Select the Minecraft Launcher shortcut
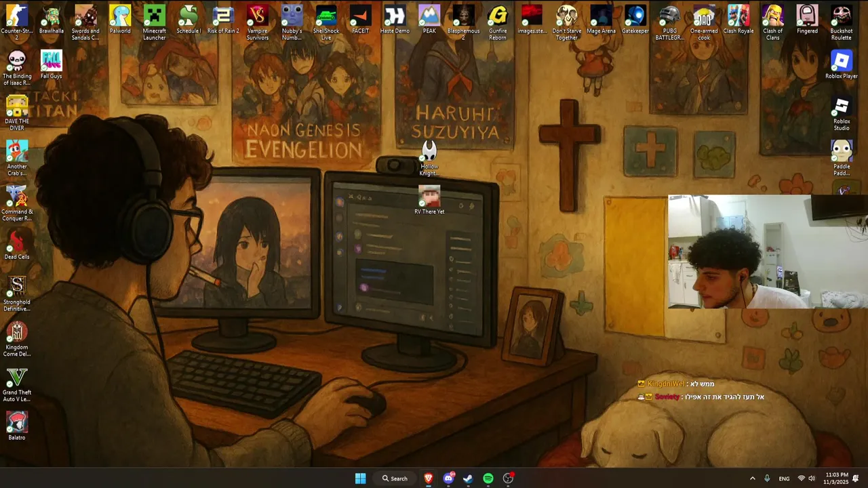The width and height of the screenshot is (868, 488). [154, 22]
